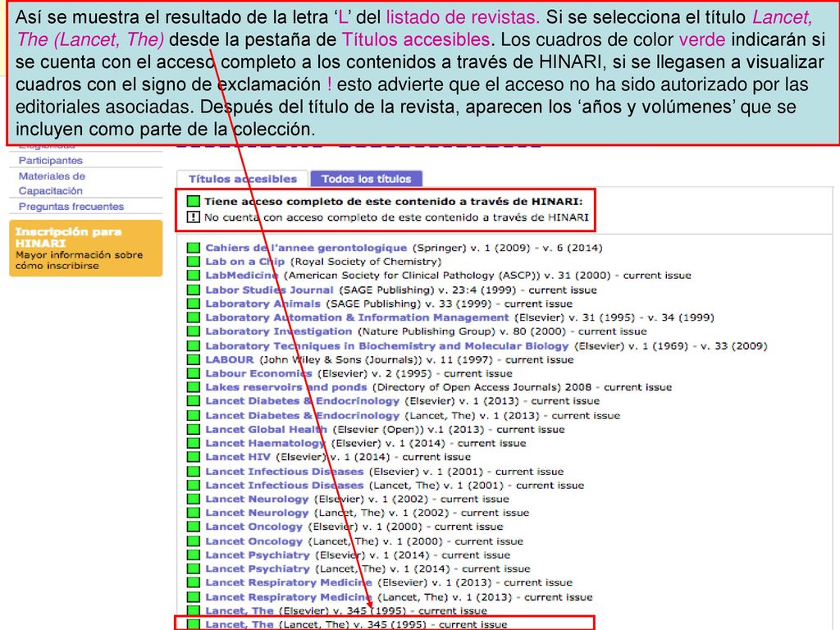Switch to the Títulos accesibles tab
Viewport: 840px width, 630px height.
coord(243,179)
